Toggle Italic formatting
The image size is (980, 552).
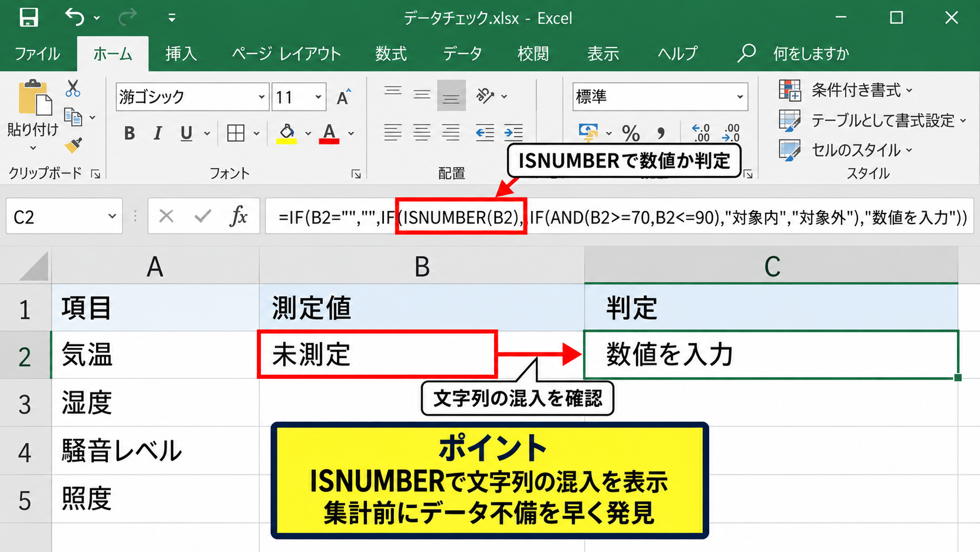pyautogui.click(x=158, y=134)
